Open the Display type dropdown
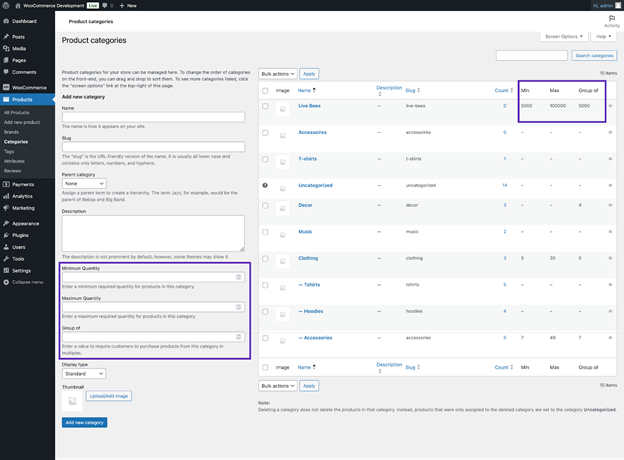Viewport: 624px width, 460px height. [x=84, y=374]
